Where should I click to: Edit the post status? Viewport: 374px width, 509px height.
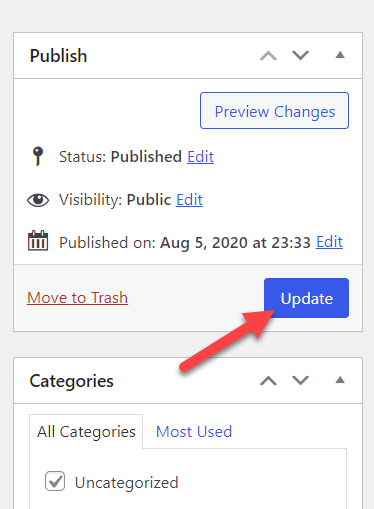click(200, 157)
